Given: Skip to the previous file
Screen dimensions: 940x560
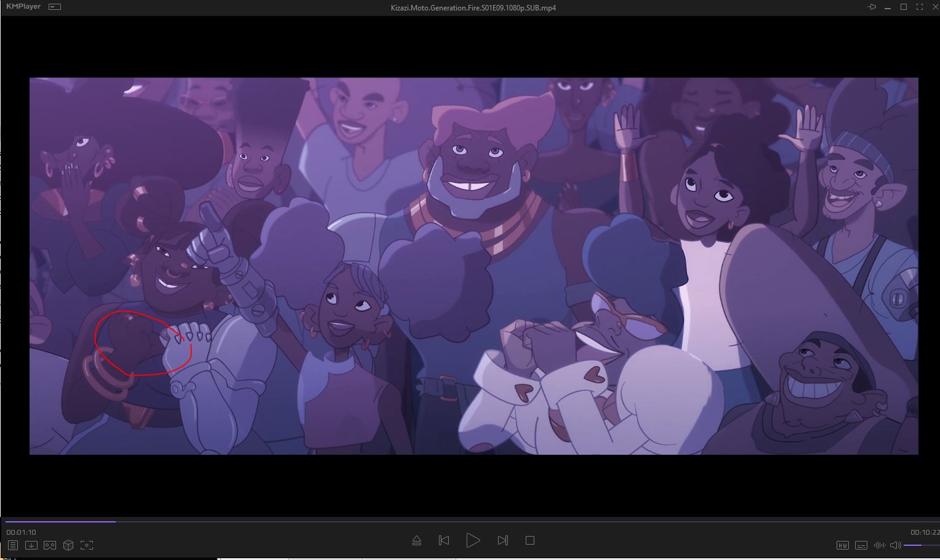Looking at the screenshot, I should pyautogui.click(x=443, y=540).
